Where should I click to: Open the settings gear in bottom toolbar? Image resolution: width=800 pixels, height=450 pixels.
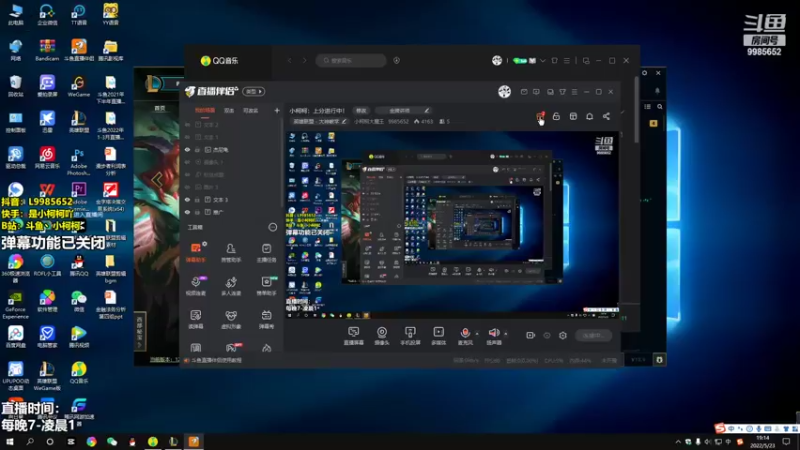(x=563, y=335)
